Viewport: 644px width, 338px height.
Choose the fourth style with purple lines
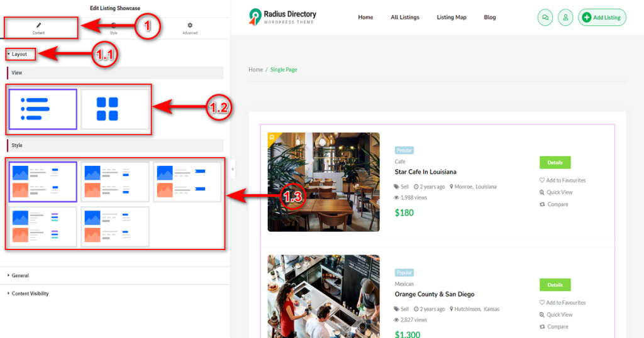(43, 227)
